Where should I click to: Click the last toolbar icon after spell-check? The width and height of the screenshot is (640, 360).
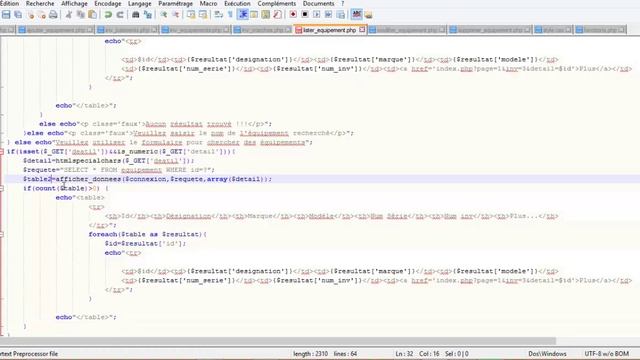(x=369, y=15)
